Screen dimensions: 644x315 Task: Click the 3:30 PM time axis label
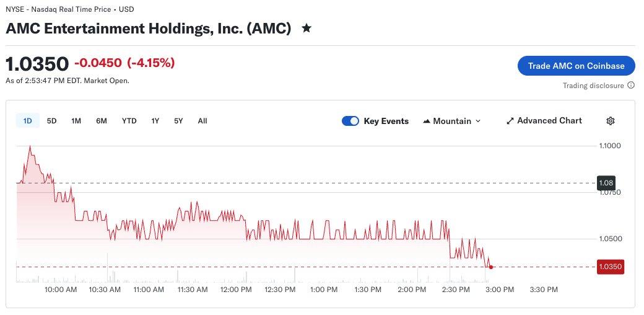pyautogui.click(x=544, y=290)
